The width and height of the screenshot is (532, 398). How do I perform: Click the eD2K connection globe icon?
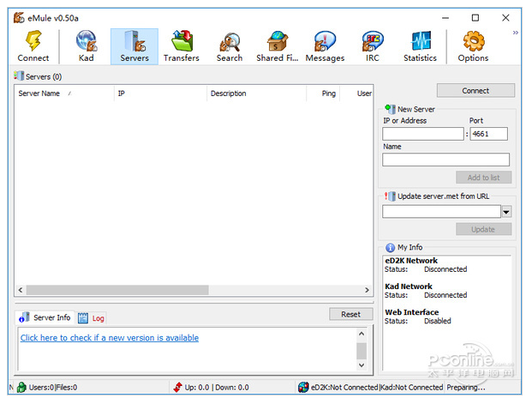(x=303, y=387)
